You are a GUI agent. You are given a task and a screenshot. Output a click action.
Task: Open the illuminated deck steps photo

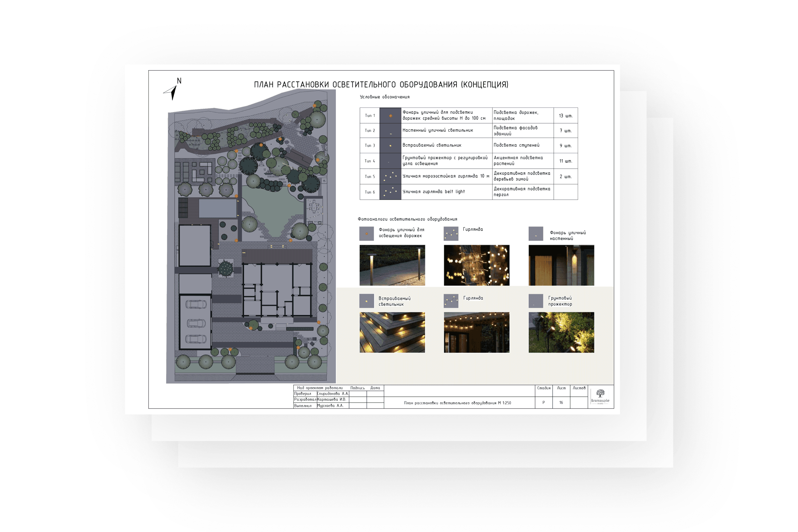click(x=392, y=332)
